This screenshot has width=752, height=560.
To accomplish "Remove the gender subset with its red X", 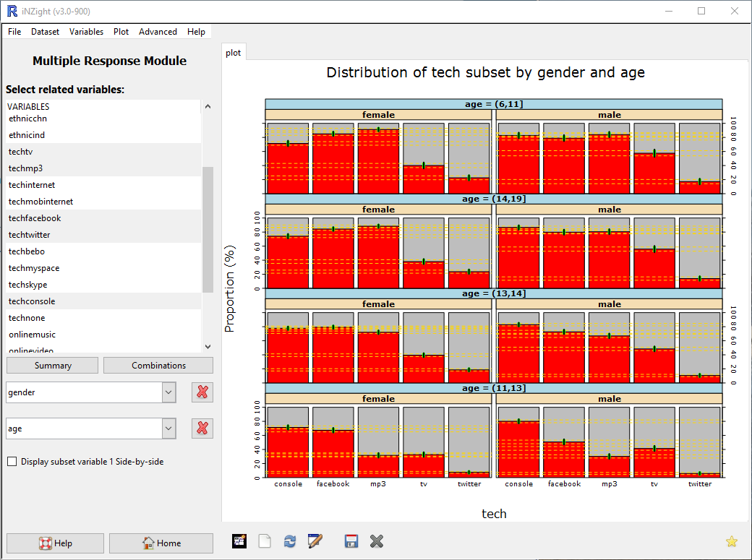I will point(202,392).
